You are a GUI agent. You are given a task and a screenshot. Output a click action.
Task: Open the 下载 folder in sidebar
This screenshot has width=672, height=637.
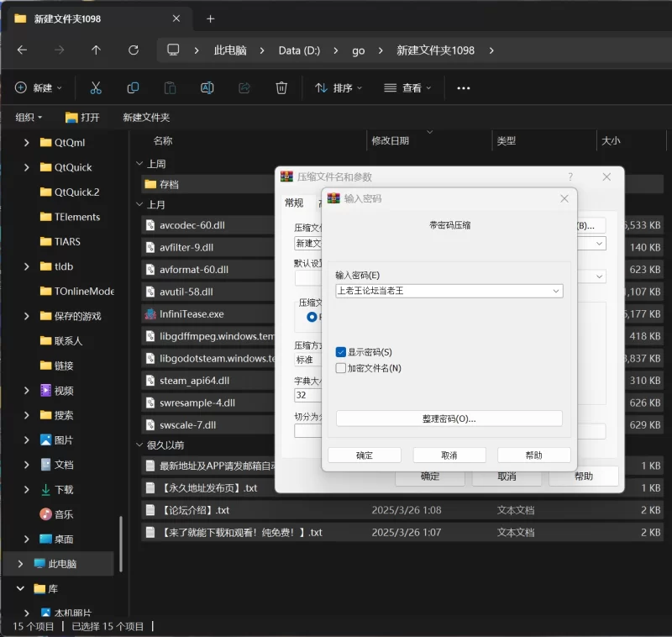pos(64,490)
